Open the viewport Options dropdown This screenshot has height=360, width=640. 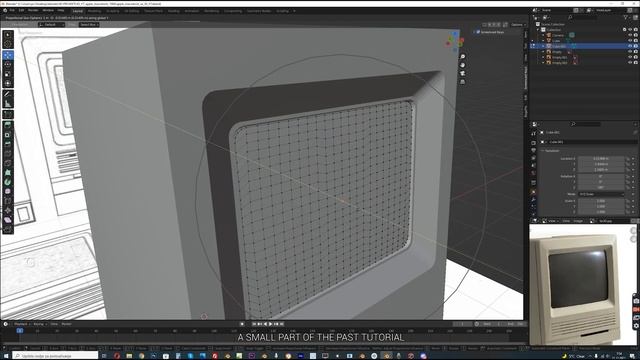pyautogui.click(x=518, y=24)
